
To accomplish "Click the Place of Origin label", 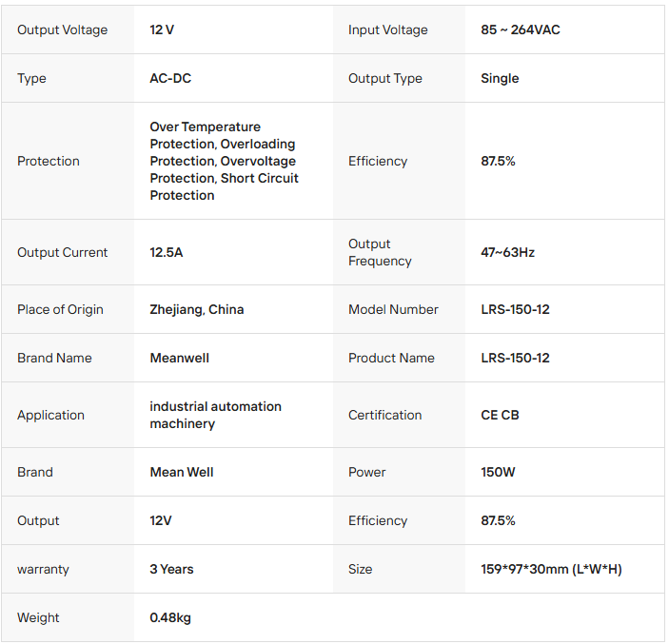I will click(60, 309).
